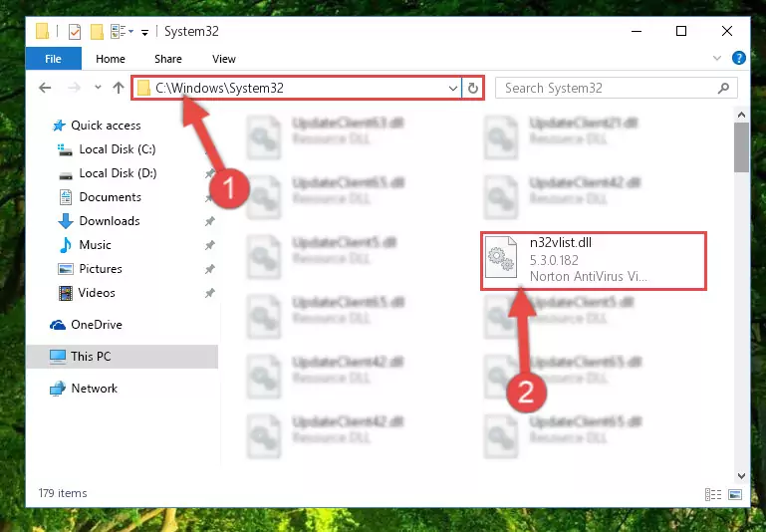766x532 pixels.
Task: Switch to the Home ribbon tab
Action: click(x=111, y=59)
